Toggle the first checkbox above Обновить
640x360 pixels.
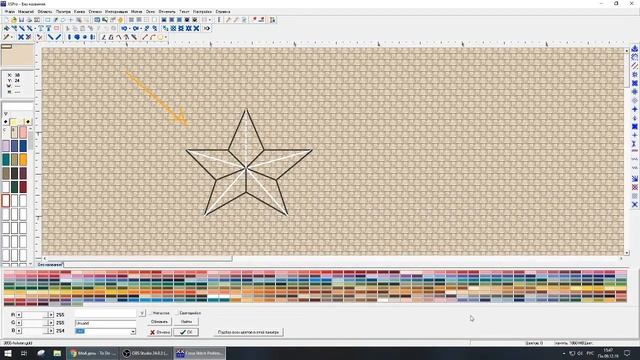pyautogui.click(x=150, y=313)
